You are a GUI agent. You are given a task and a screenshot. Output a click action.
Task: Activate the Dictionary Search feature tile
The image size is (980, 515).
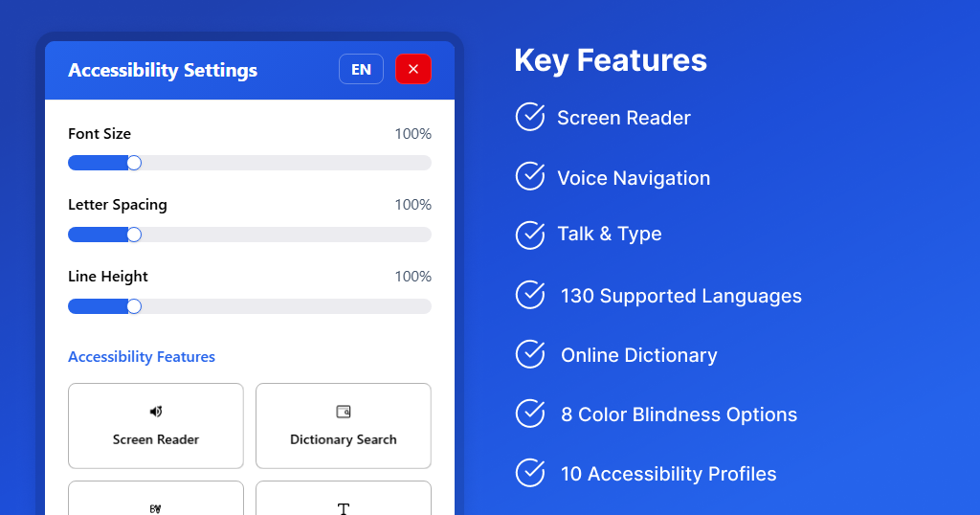(344, 426)
